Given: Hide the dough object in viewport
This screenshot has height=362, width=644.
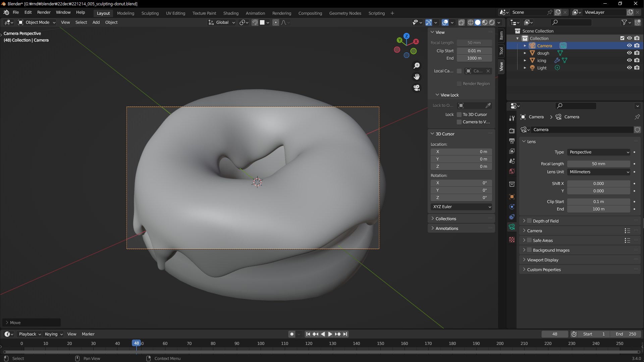Looking at the screenshot, I should point(629,53).
